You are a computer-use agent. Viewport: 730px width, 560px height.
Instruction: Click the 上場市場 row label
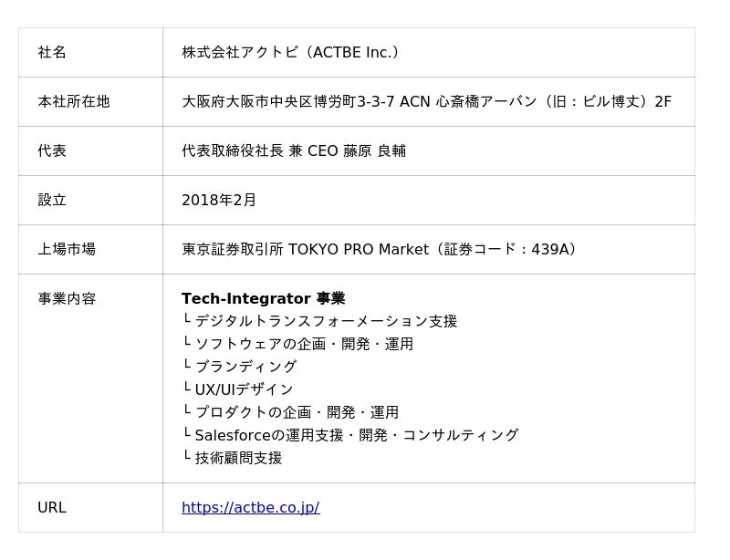coord(67,250)
